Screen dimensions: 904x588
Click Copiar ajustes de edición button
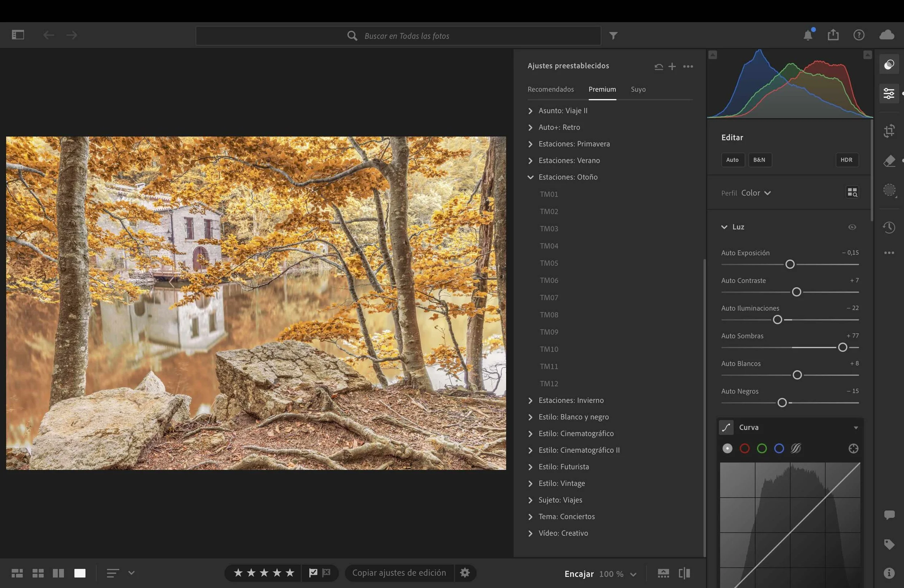point(399,572)
